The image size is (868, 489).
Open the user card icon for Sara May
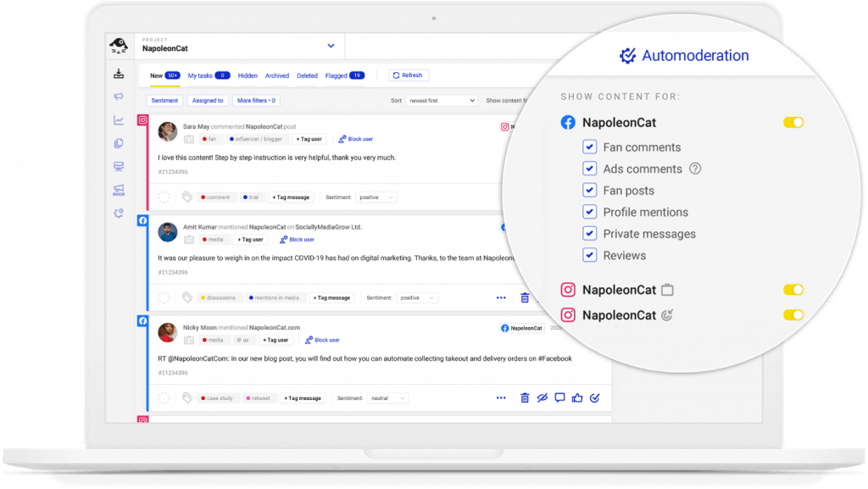pyautogui.click(x=189, y=139)
